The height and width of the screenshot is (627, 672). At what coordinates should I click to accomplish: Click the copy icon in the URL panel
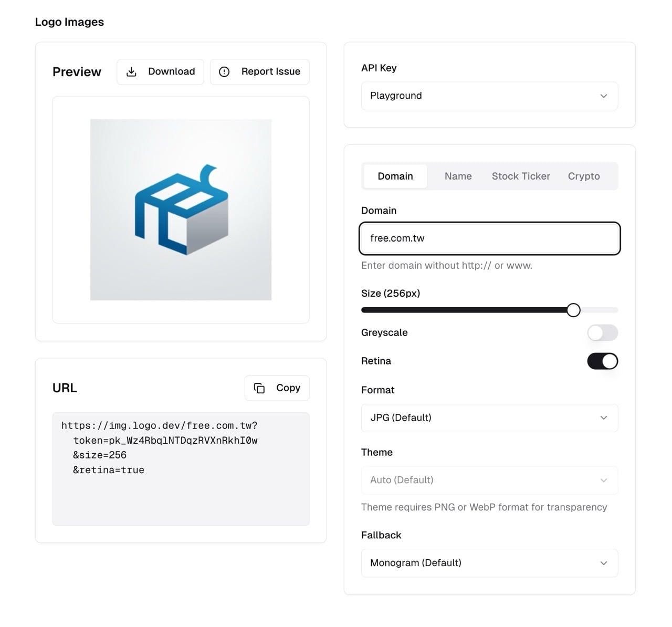click(259, 388)
